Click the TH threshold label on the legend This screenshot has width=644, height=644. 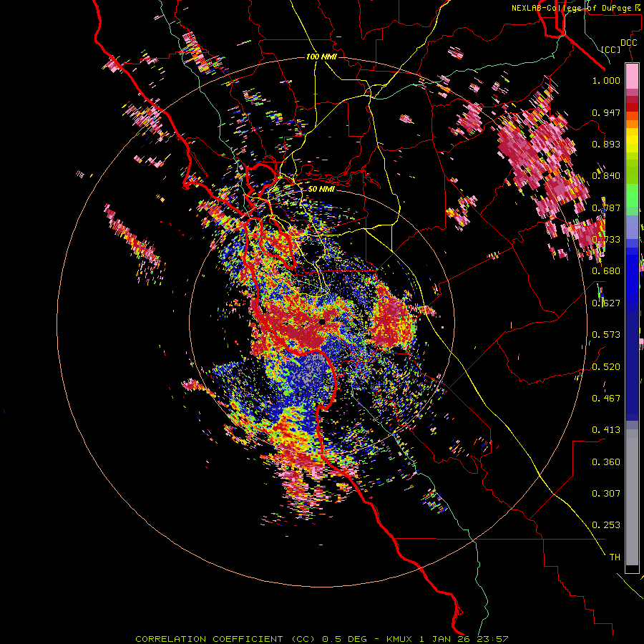(x=615, y=557)
